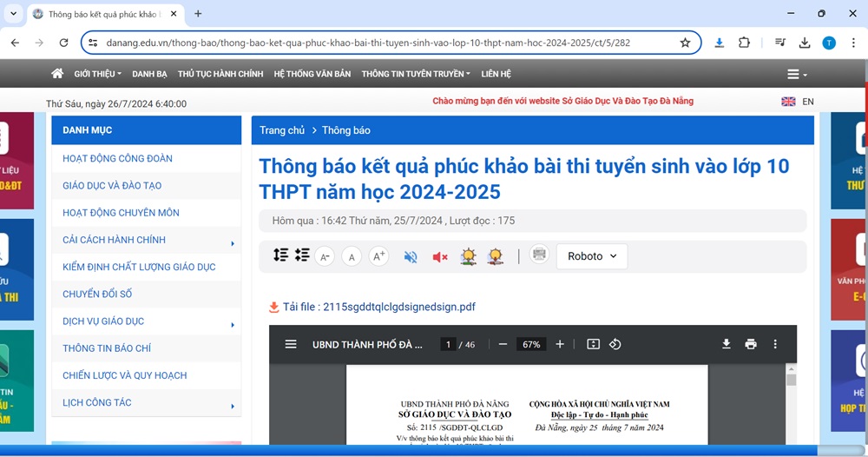Open CHUYỂN ĐỔI SỐ category
Image resolution: width=868 pixels, height=457 pixels.
[x=146, y=295]
